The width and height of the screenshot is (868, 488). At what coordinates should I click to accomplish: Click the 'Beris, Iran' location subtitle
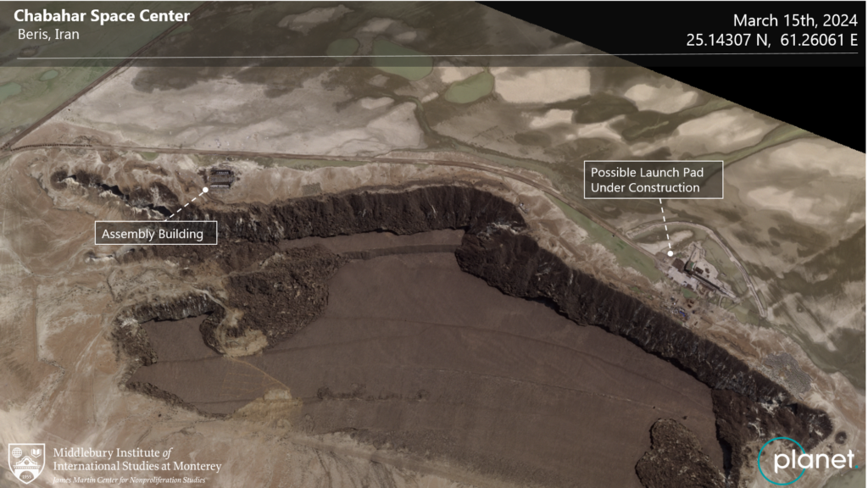[x=49, y=35]
